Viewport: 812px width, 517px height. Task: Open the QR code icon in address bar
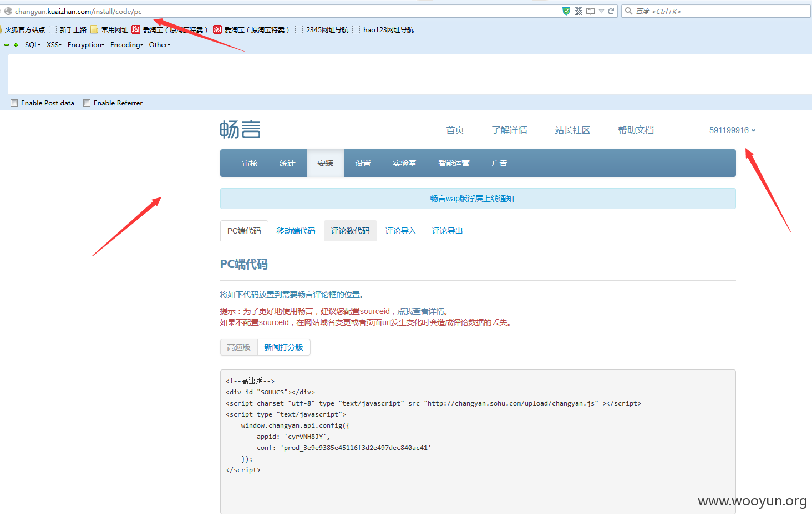pyautogui.click(x=578, y=11)
